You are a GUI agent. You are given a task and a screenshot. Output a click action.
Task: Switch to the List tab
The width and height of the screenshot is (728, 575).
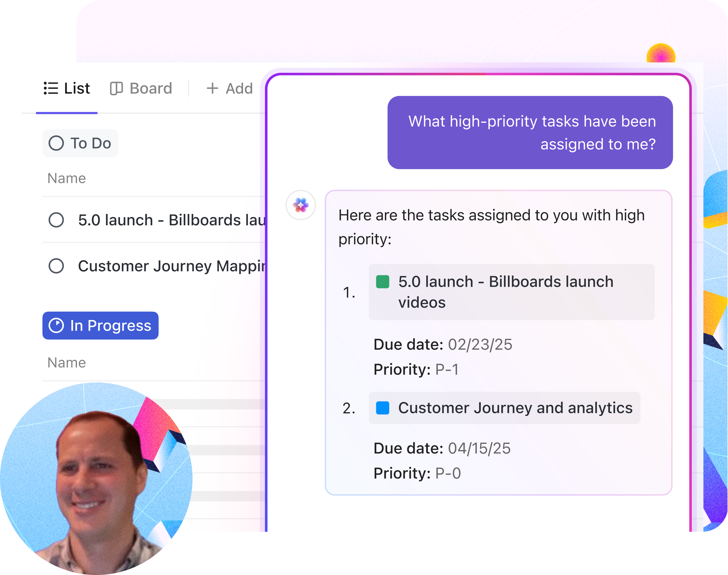(77, 88)
